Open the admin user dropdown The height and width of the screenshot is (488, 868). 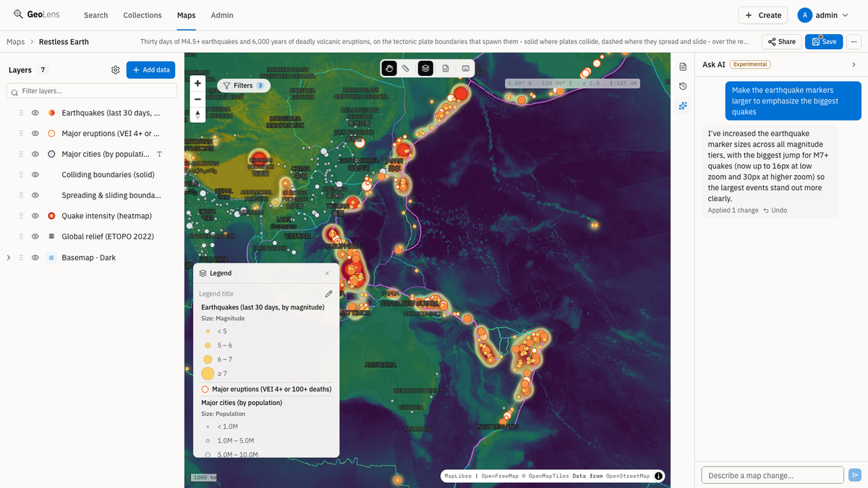(822, 15)
